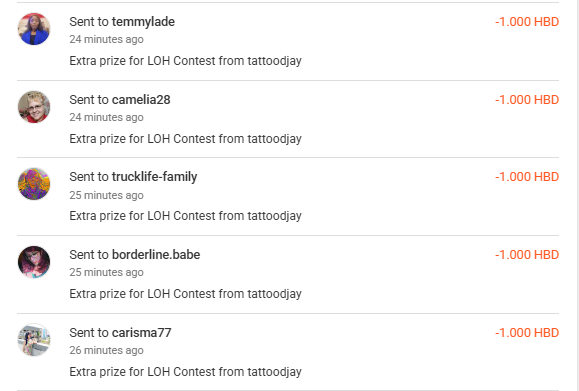Select the -1.000 HBD amount for camelia28
Screen dimensions: 579x391
coord(527,100)
